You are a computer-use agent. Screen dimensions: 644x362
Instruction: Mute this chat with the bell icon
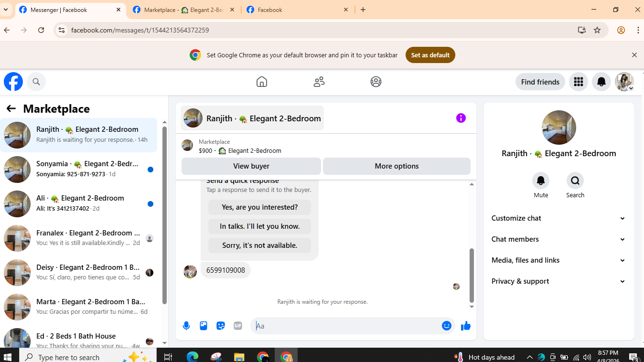(541, 181)
